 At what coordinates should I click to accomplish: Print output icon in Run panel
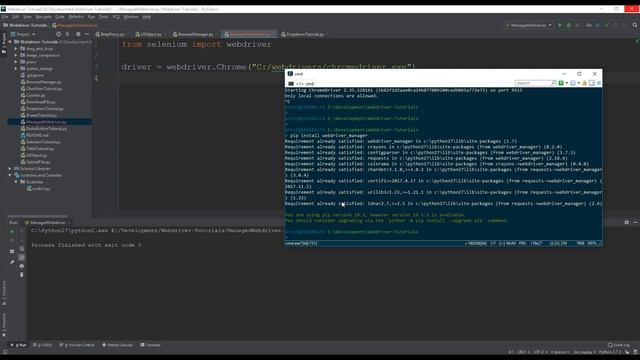22,266
